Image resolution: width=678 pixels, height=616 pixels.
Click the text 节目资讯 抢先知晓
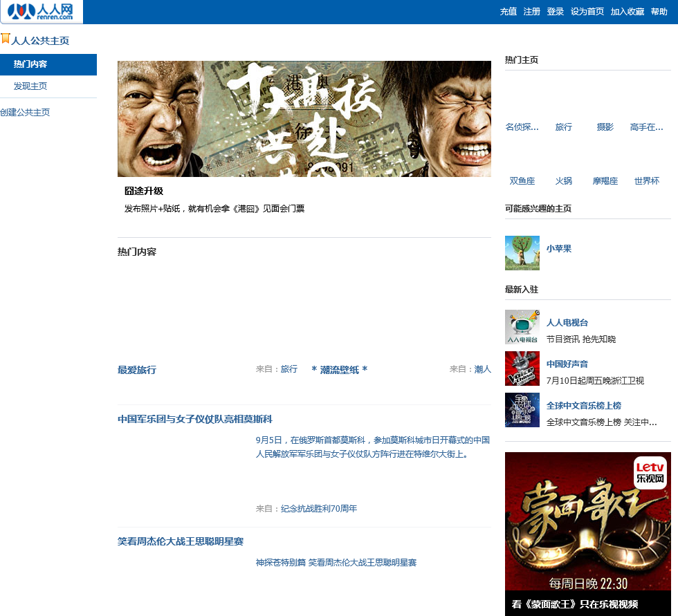pos(580,339)
